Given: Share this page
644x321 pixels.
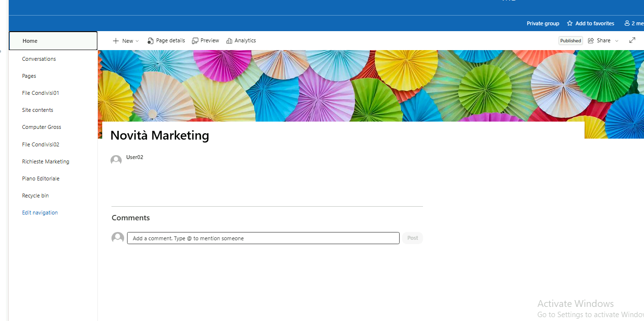Looking at the screenshot, I should click(599, 41).
